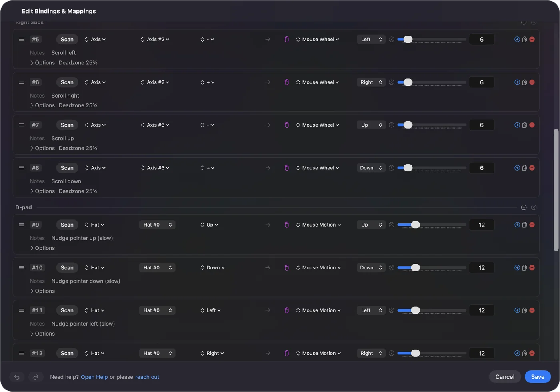Expand Options for binding #11
This screenshot has height=392, width=560.
[x=42, y=334]
